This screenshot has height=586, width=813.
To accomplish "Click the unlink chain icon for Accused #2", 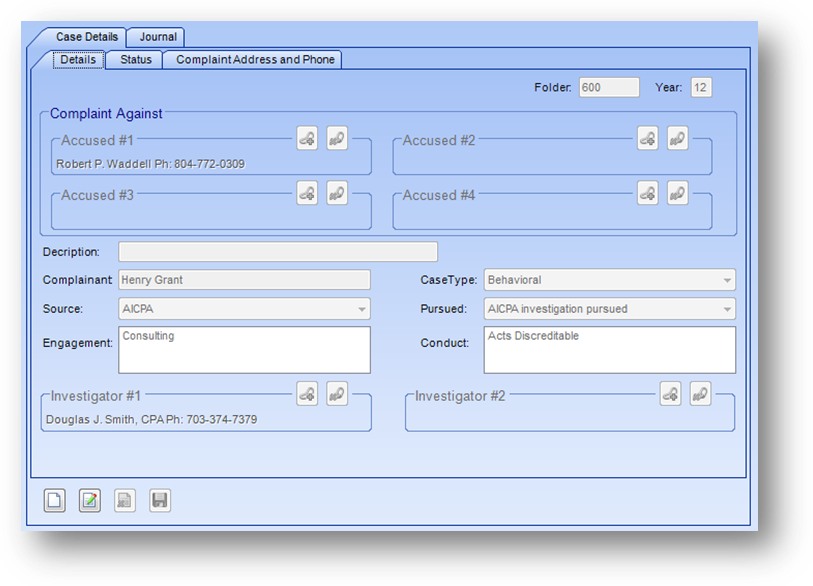I will (x=678, y=138).
